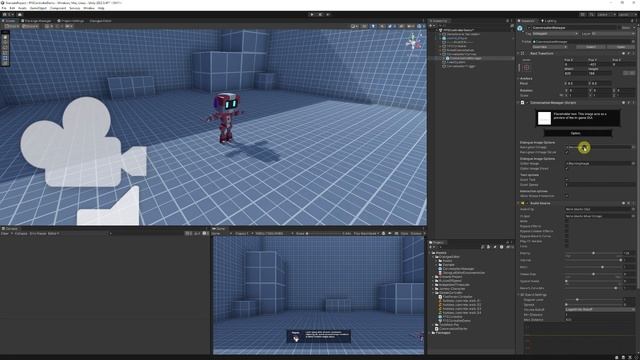Open the Volume Rolloff dropdown
The width and height of the screenshot is (640, 360).
click(600, 310)
